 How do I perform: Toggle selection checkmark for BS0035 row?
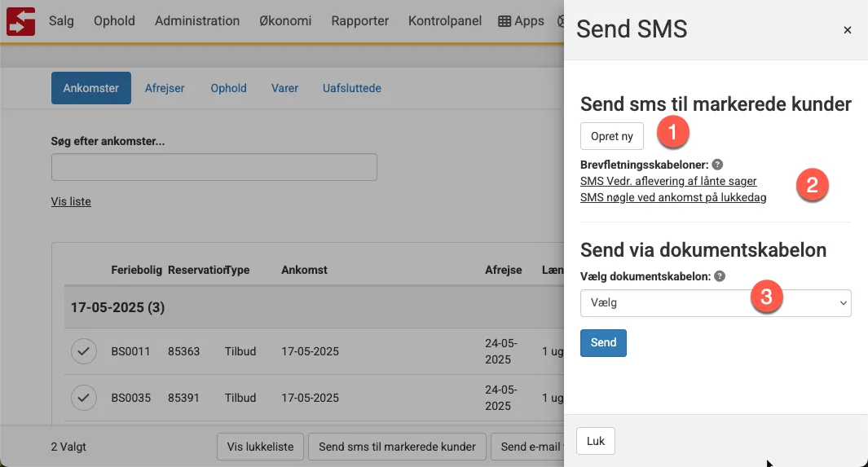click(x=82, y=398)
